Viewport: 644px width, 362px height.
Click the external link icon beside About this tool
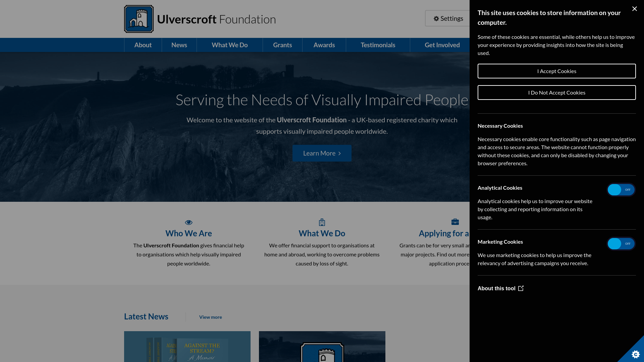[x=521, y=288]
